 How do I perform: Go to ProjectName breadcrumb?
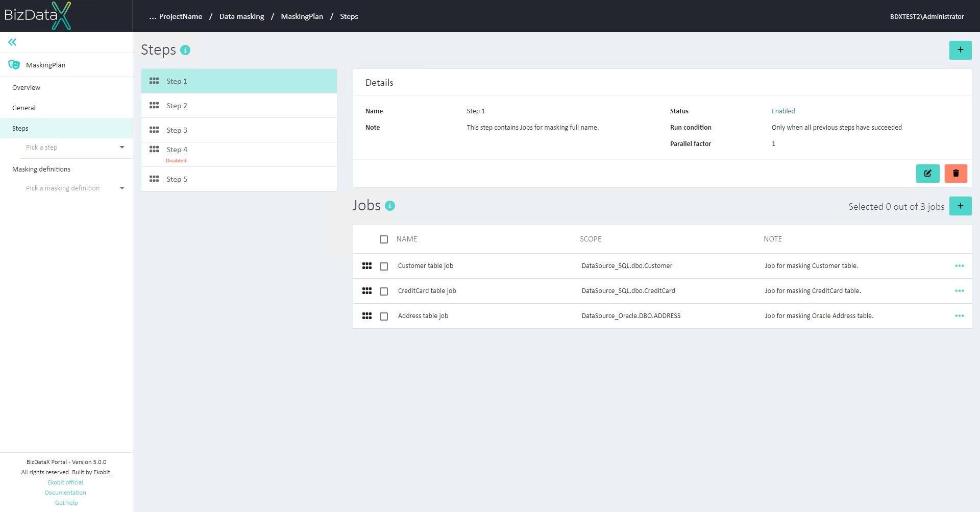[181, 16]
